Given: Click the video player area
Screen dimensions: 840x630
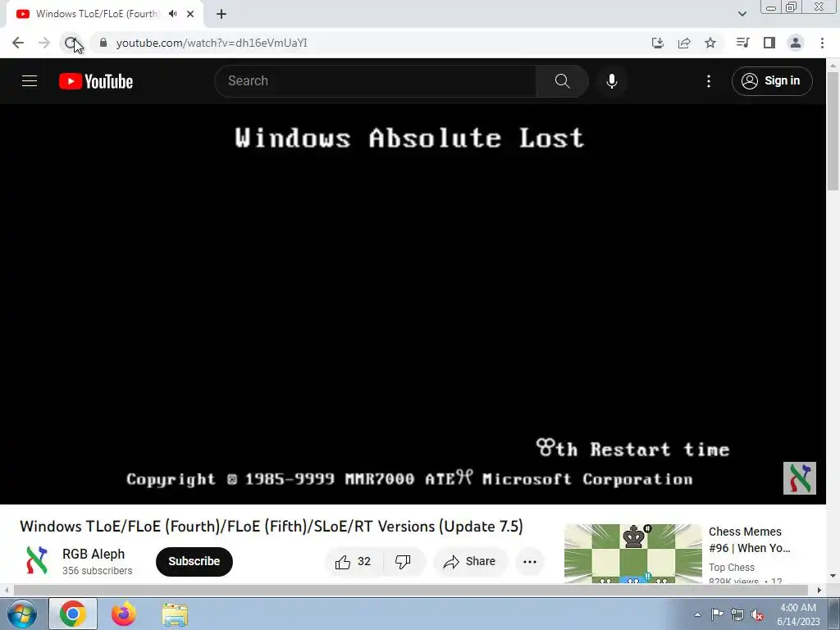Looking at the screenshot, I should [x=413, y=304].
